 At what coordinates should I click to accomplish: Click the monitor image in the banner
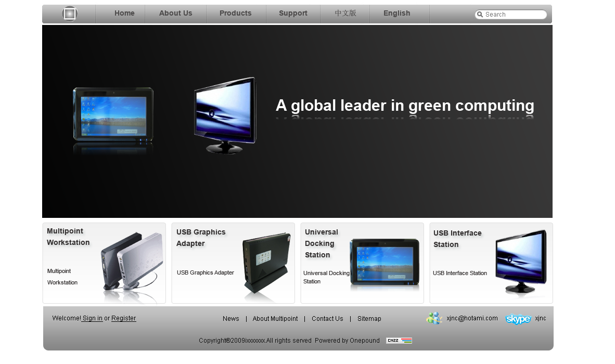pos(225,115)
